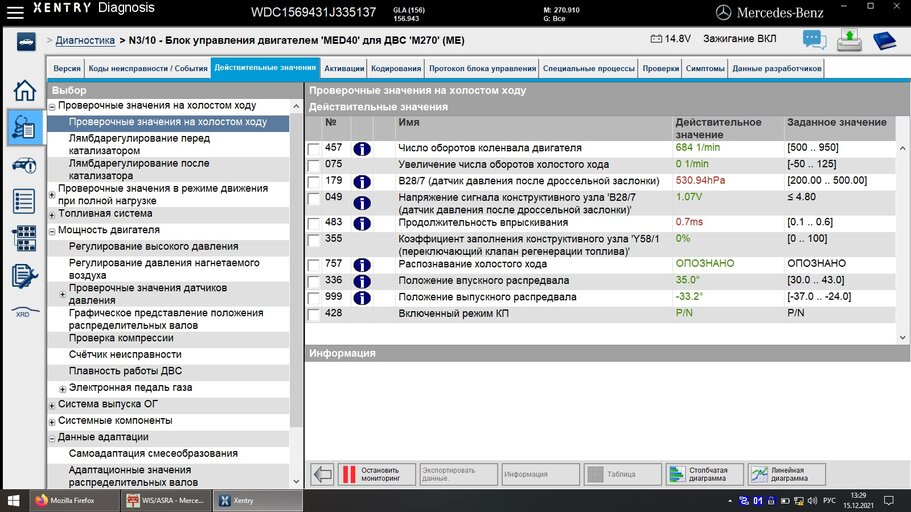Collapse 'Данные адаптации' tree node
The image size is (911, 512).
[52, 438]
